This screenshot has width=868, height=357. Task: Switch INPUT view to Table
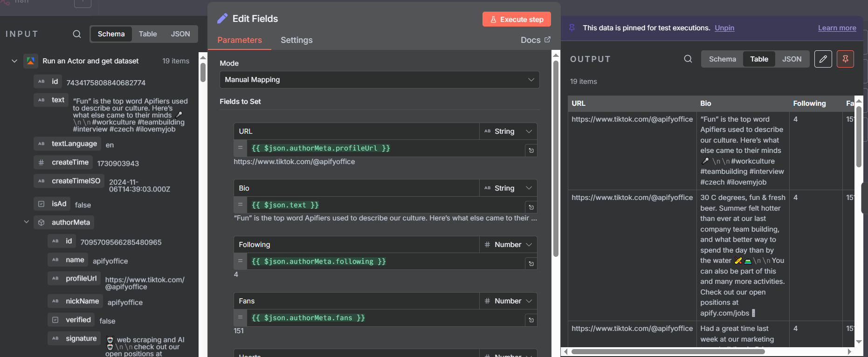[148, 34]
